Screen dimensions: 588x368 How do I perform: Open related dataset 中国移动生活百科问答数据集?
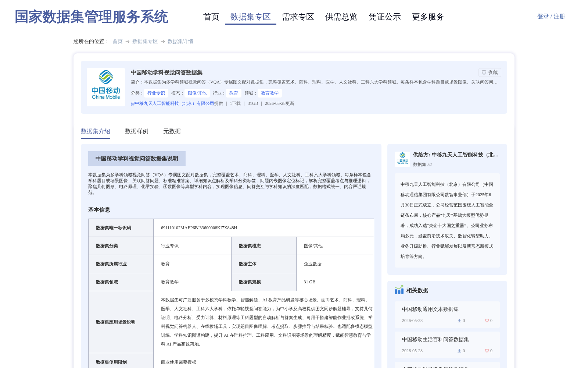pos(435,340)
